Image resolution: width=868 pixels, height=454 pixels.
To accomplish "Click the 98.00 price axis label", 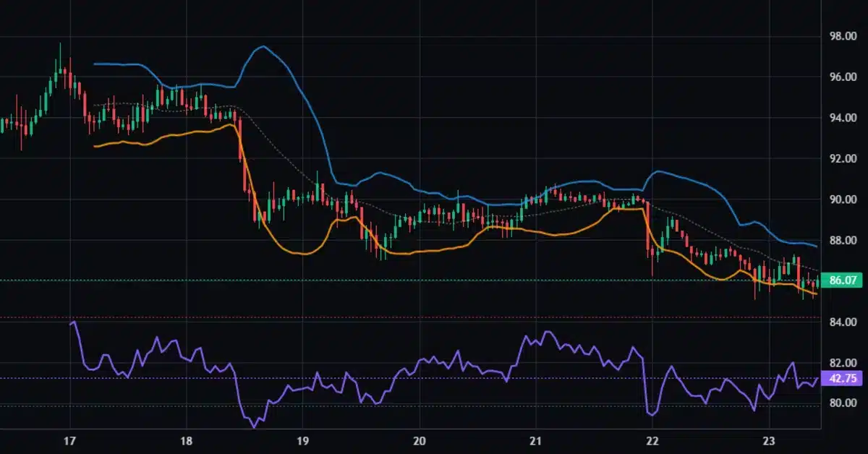I will [x=843, y=36].
